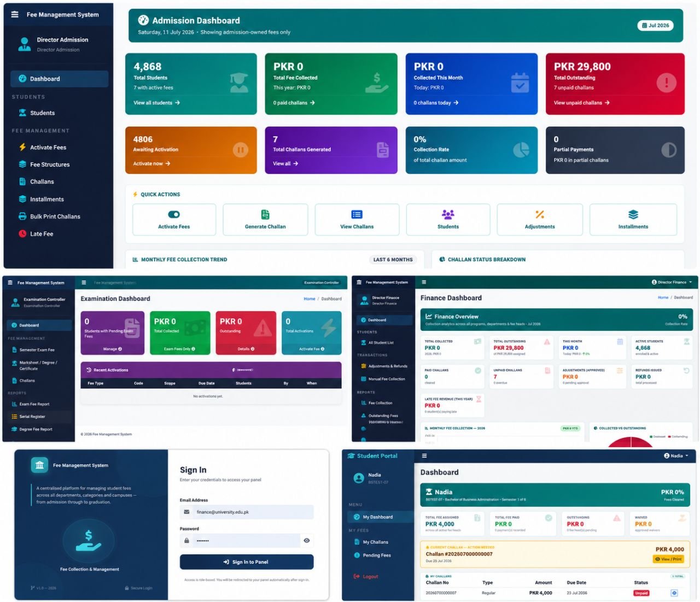The width and height of the screenshot is (700, 602).
Task: Toggle password visibility eye on Sign In form
Action: (307, 541)
